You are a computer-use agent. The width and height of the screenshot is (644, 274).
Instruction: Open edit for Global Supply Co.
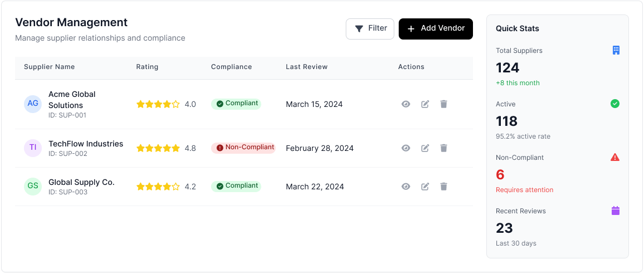[x=425, y=187]
